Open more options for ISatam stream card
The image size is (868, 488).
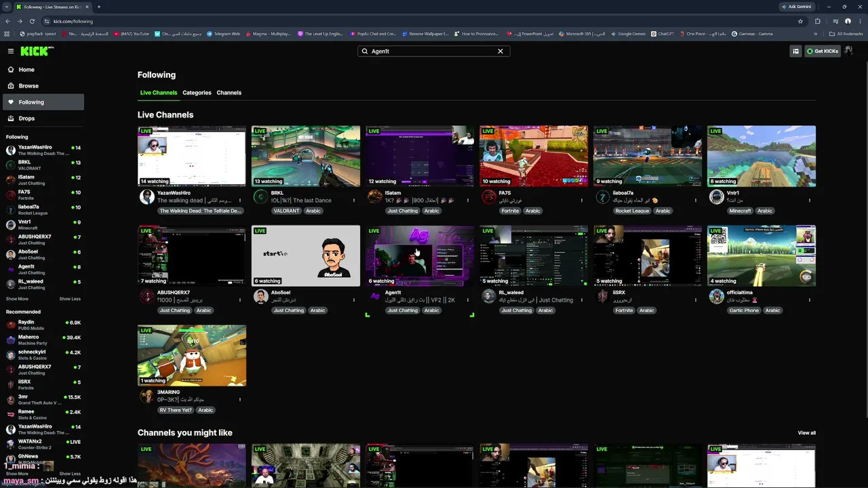point(467,200)
